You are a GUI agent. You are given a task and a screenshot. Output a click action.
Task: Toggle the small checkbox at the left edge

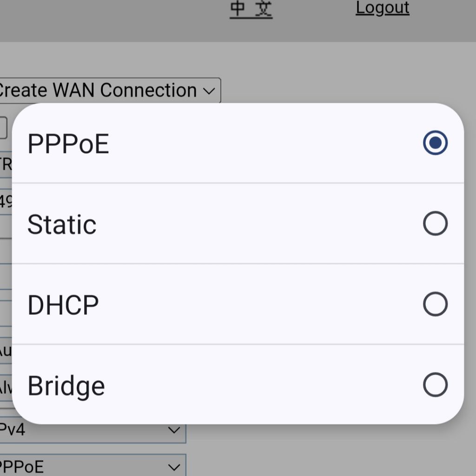3,128
